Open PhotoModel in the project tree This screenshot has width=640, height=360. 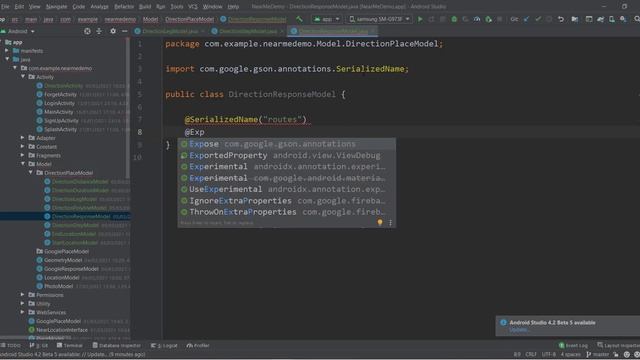[58, 286]
